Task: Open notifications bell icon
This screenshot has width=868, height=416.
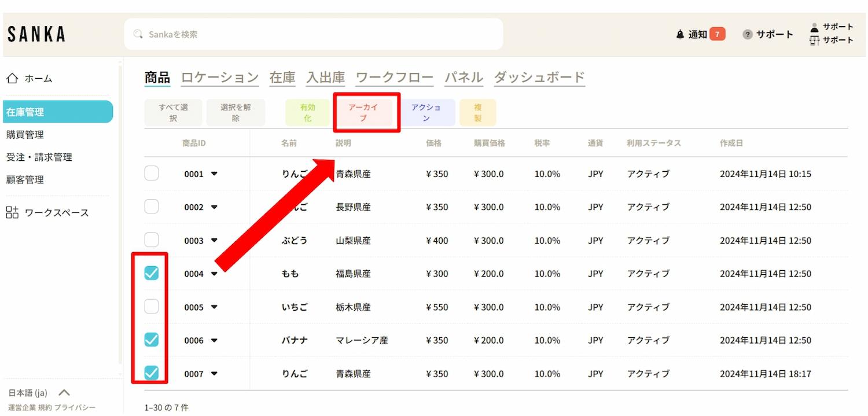Action: pyautogui.click(x=680, y=35)
